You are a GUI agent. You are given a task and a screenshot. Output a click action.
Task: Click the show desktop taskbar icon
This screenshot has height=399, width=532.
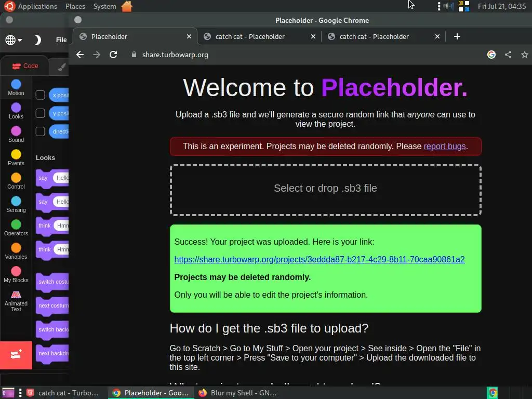8,393
